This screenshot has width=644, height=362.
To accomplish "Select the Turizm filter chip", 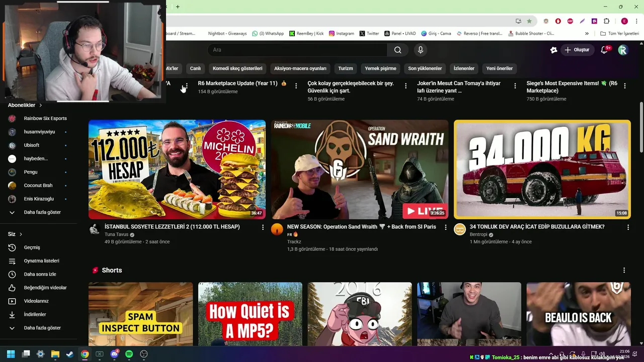I will coord(346,68).
